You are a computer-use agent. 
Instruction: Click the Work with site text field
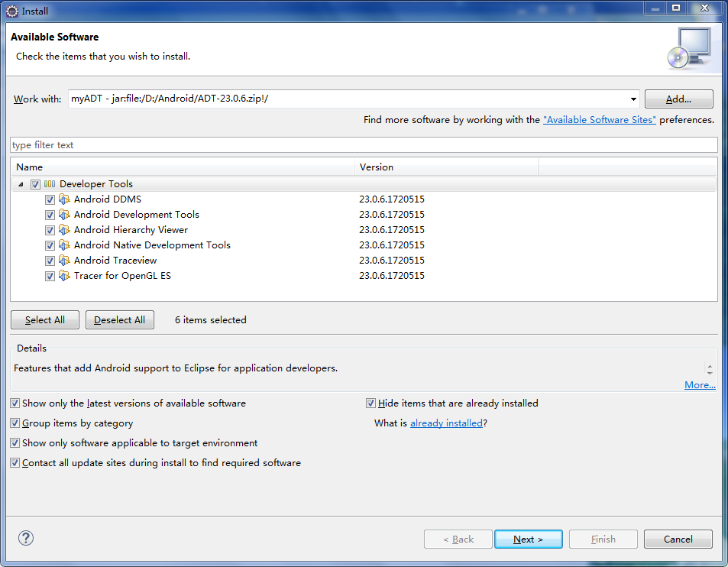pyautogui.click(x=348, y=99)
